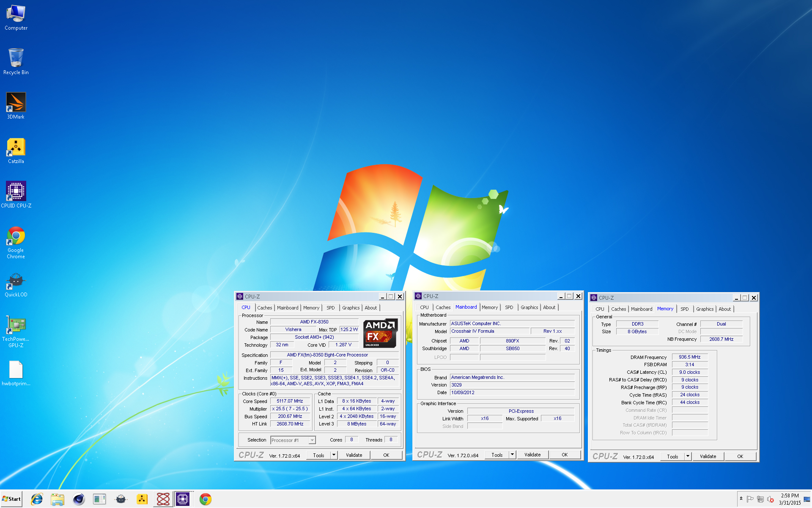Click the volume speaker tray icon
This screenshot has width=812, height=508.
click(771, 499)
